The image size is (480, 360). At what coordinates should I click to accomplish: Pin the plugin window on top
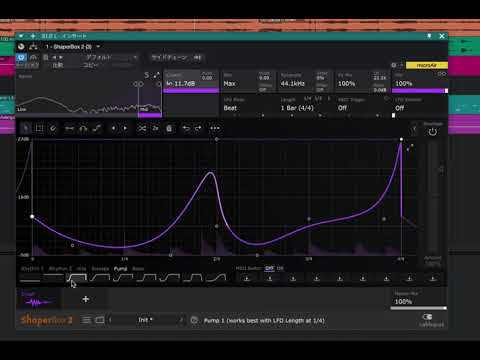click(x=429, y=36)
